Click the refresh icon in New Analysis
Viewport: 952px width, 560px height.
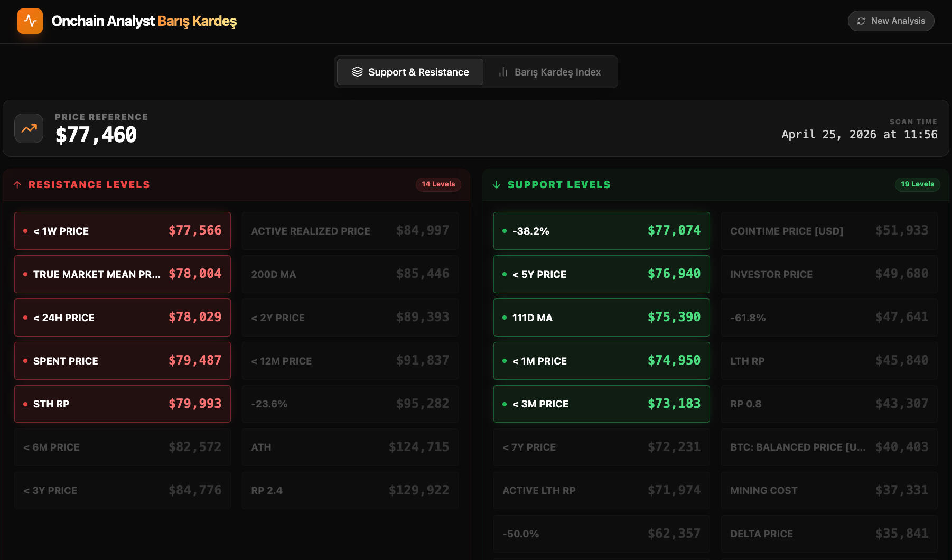(861, 21)
